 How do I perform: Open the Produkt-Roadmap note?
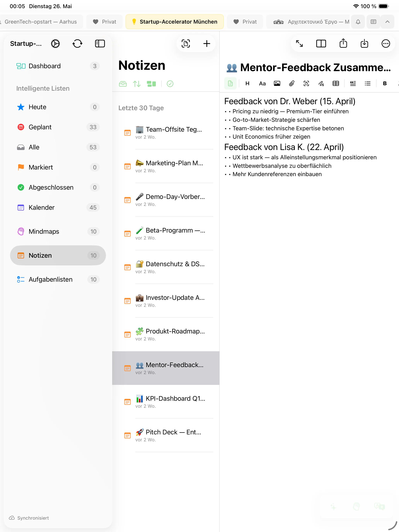tap(166, 335)
